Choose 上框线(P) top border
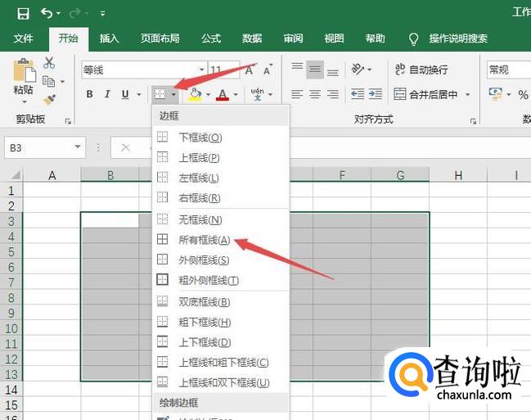 (x=221, y=158)
